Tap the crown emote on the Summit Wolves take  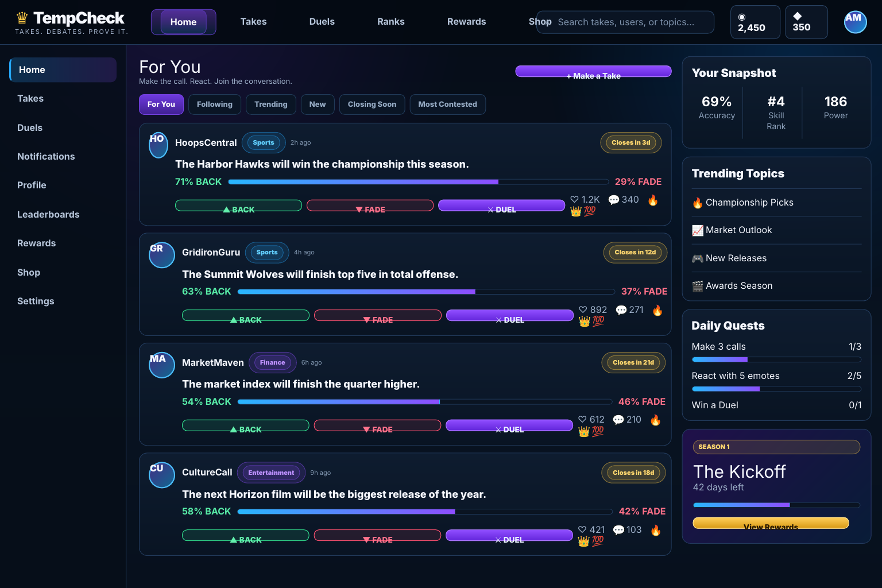click(585, 321)
